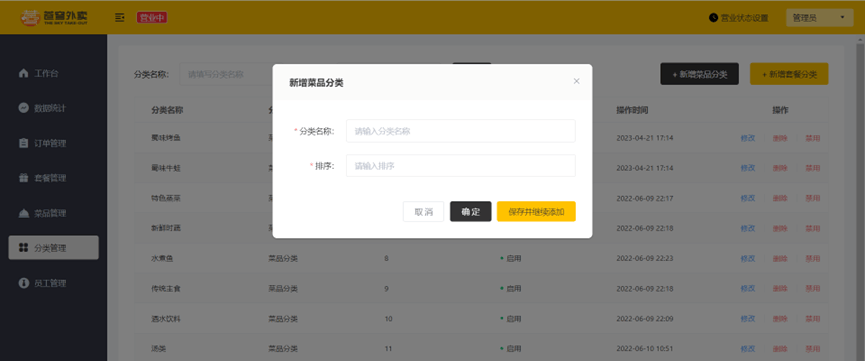
Task: Click 保存并继续添加 yellow button
Action: click(536, 211)
